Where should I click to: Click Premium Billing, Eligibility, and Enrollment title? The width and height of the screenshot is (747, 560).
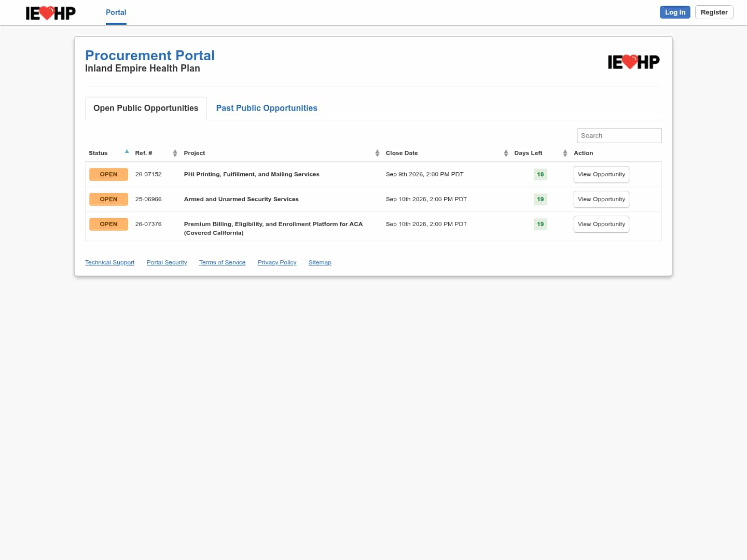coord(273,228)
